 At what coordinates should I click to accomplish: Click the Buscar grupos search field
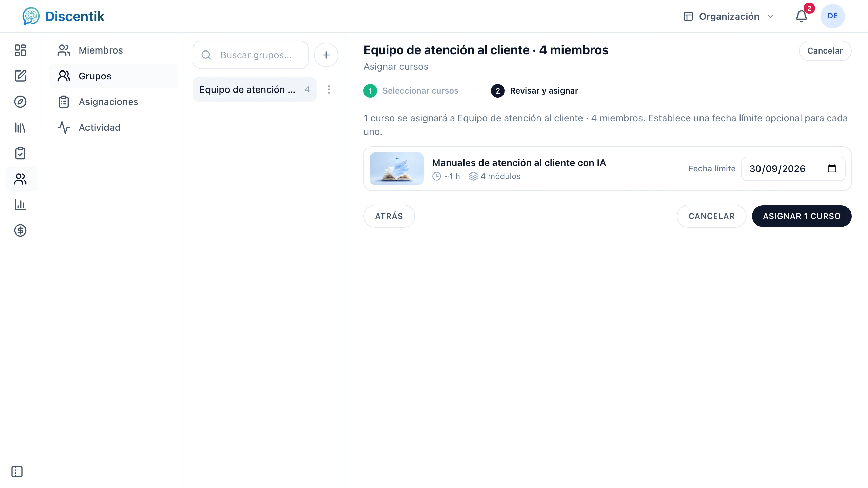coord(251,55)
